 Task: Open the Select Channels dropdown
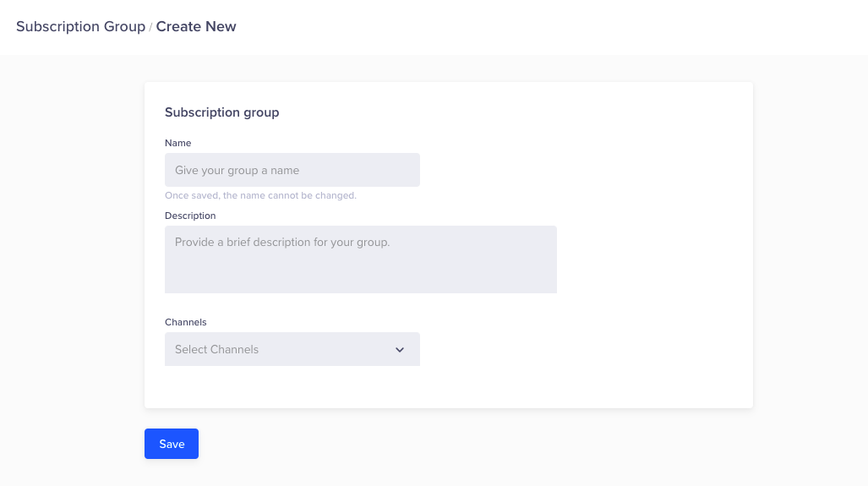coord(292,349)
